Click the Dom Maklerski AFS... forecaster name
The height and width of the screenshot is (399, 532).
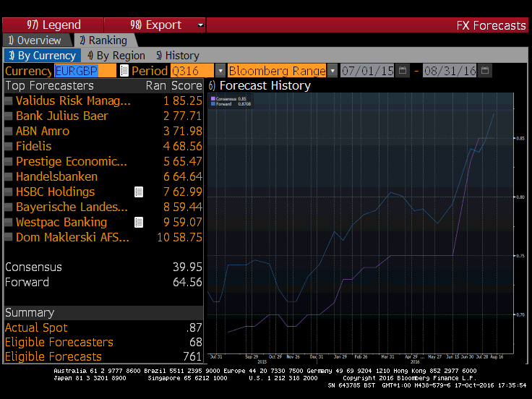[x=72, y=237]
